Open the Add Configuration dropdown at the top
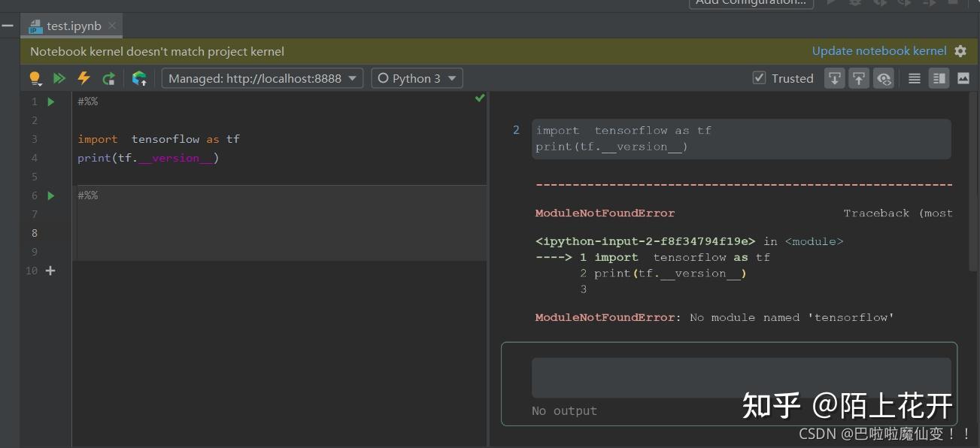The image size is (980, 448). (750, 2)
